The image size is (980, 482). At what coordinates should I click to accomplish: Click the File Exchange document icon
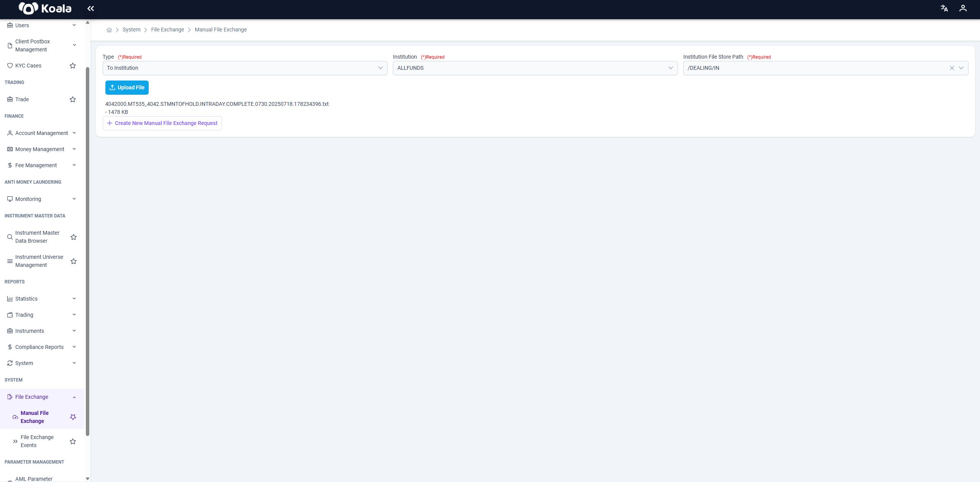point(10,397)
